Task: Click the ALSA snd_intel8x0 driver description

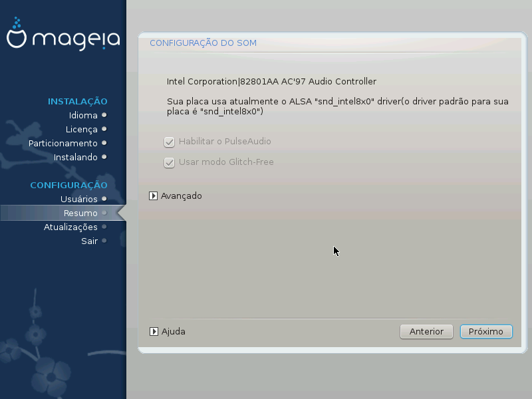Action: point(337,107)
